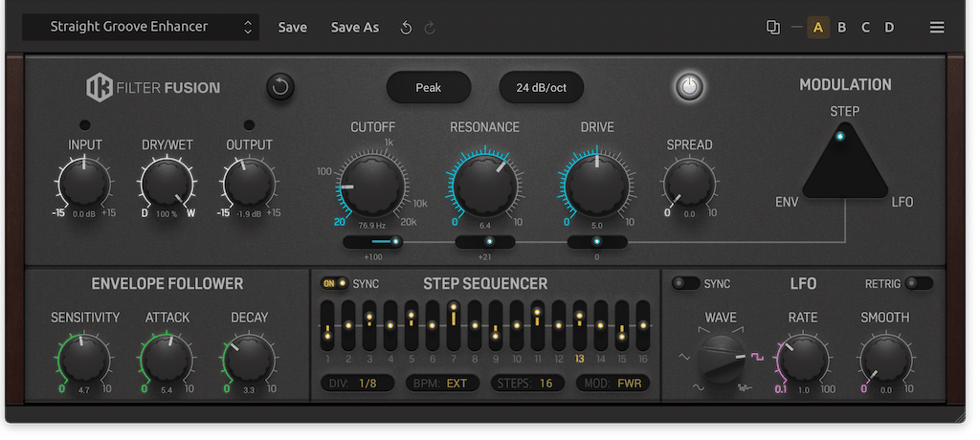Click the undo arrow icon
The image size is (980, 440).
point(406,28)
